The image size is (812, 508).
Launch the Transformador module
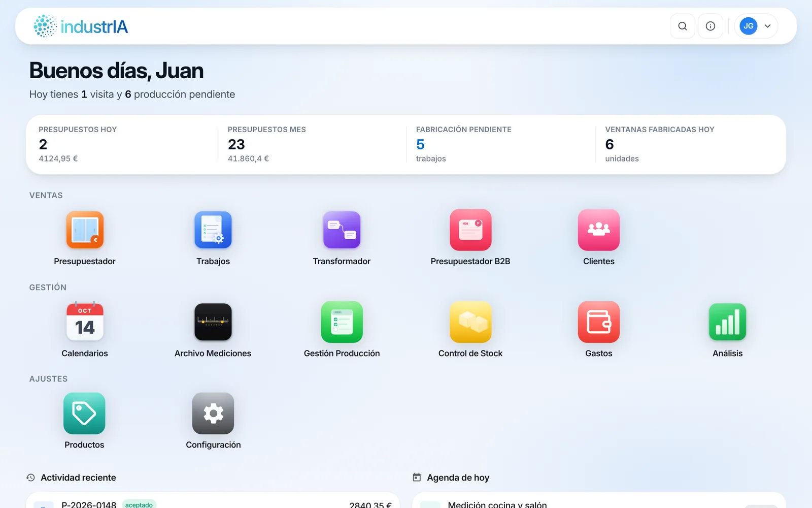(342, 230)
